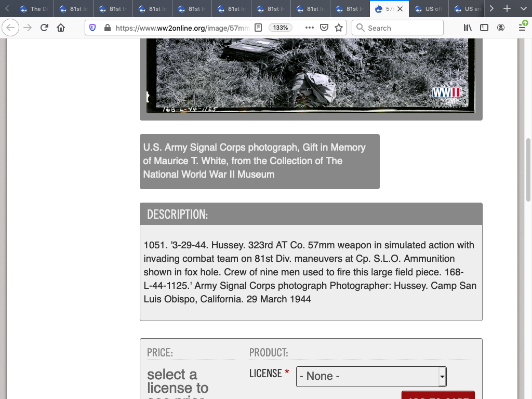
Task: Reset the 133% zoom level badge
Action: pyautogui.click(x=281, y=28)
